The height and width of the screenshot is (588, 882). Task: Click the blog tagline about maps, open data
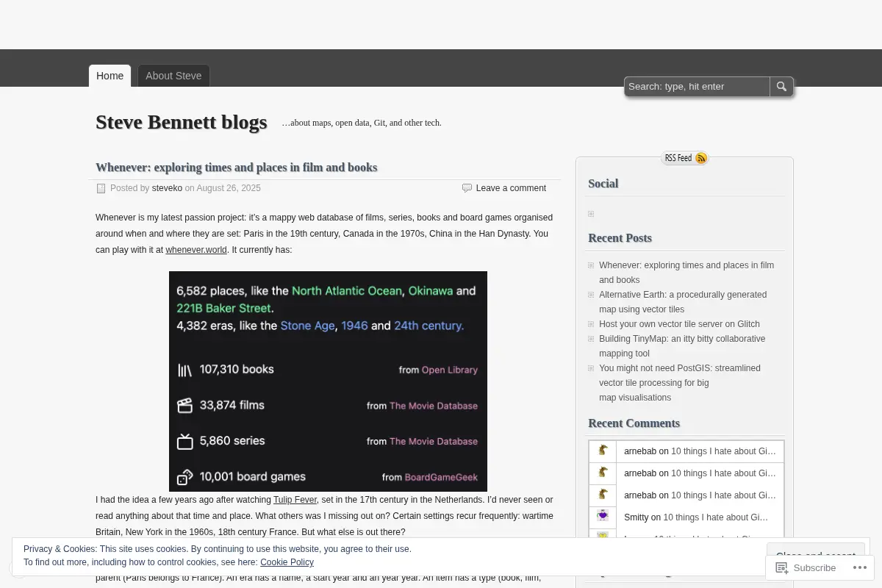coord(362,123)
